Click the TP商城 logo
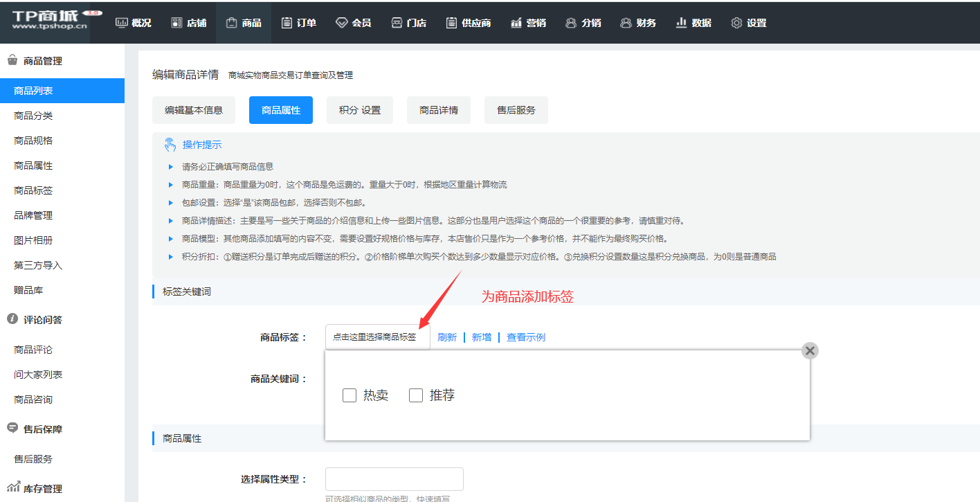Image resolution: width=980 pixels, height=502 pixels. 50,21
